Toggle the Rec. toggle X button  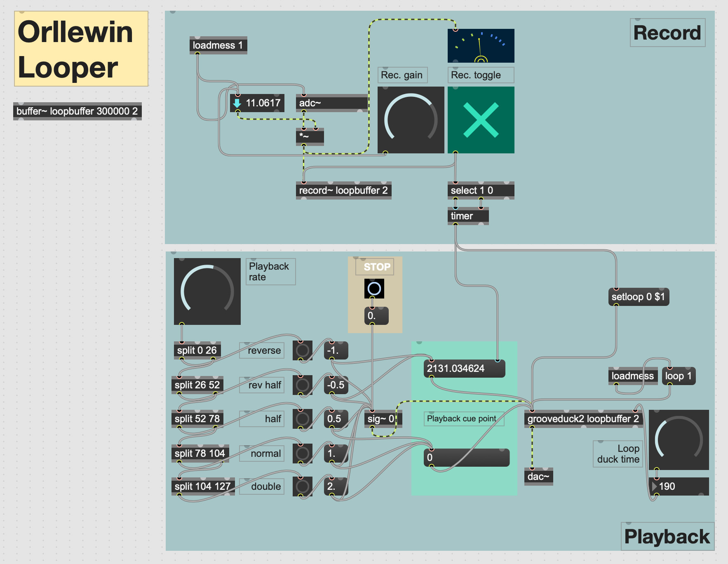click(x=481, y=120)
